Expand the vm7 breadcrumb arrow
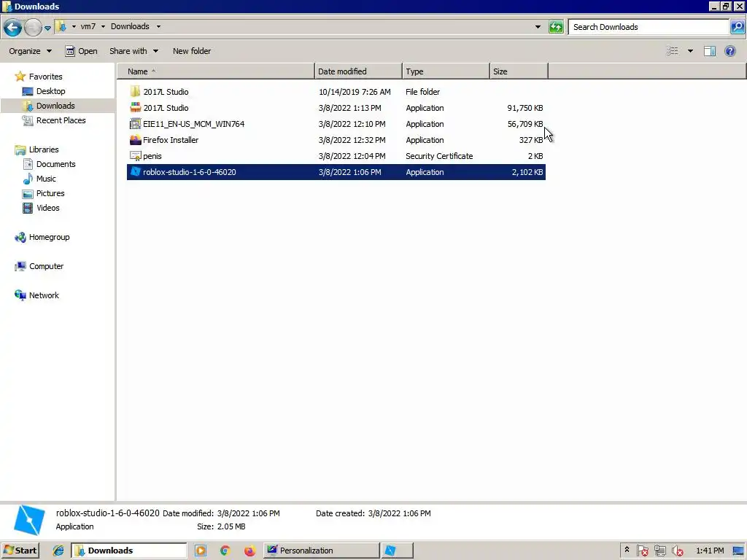747x560 pixels. point(103,27)
